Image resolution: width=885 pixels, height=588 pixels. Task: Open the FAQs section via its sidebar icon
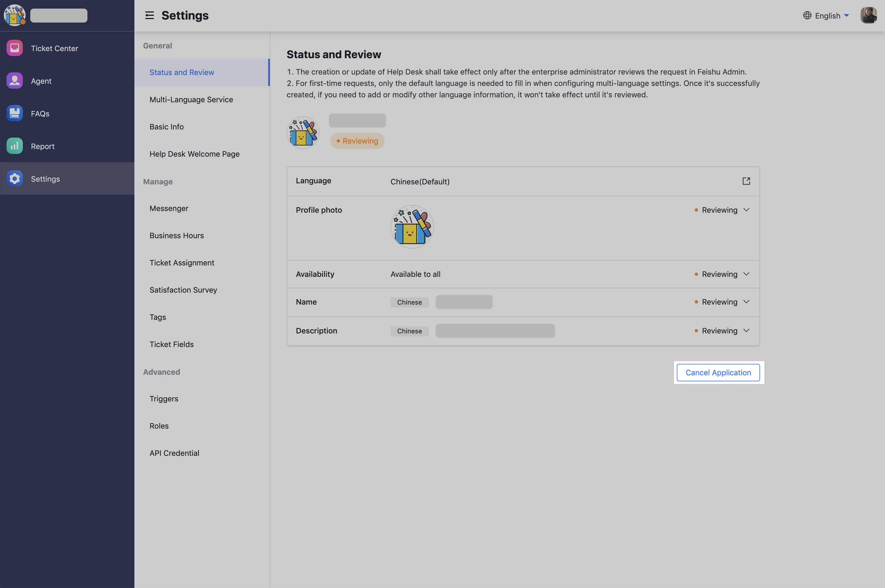(14, 113)
